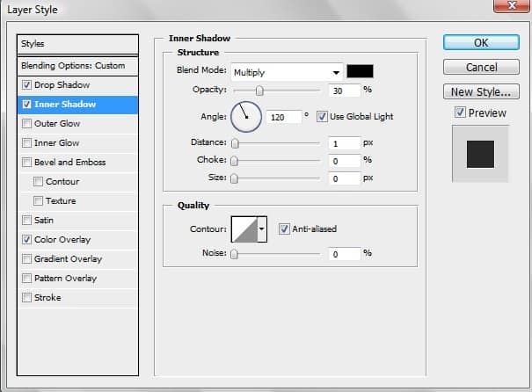Viewport: 532px width, 392px height.
Task: Tick the Contour checkbox under Bevel
Action: (x=39, y=181)
